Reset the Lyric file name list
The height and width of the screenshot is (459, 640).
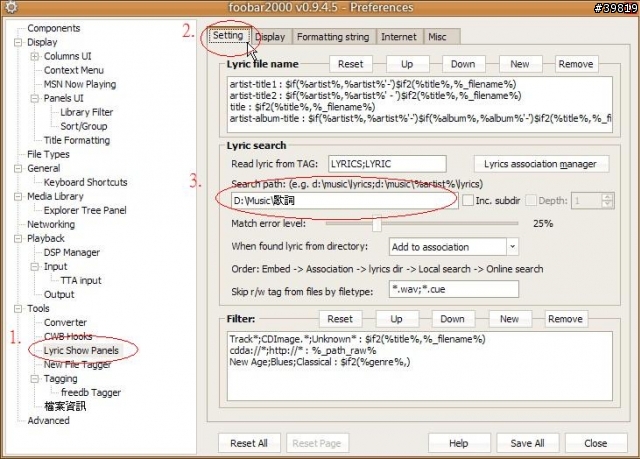tap(350, 64)
